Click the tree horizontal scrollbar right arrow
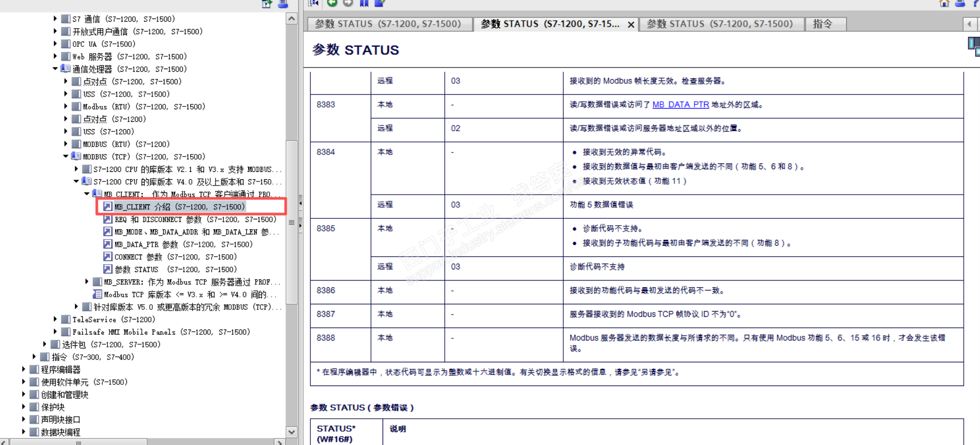Viewport: 980px width, 445px height. point(279,442)
